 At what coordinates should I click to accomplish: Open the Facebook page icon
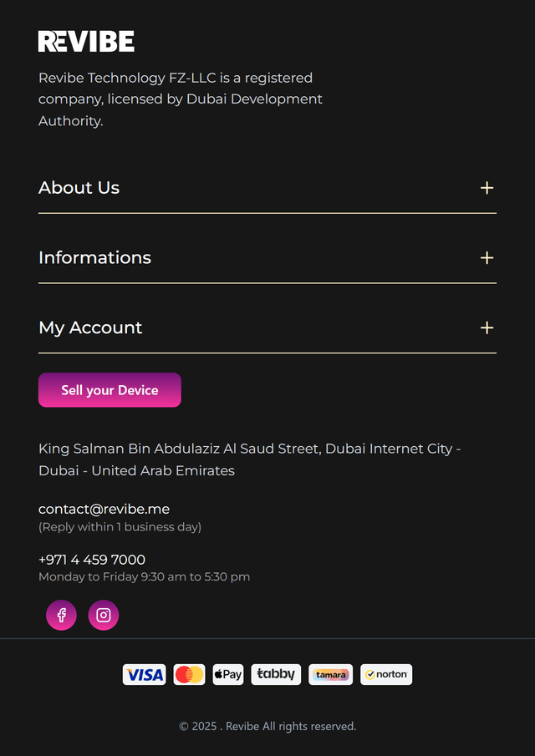(61, 616)
